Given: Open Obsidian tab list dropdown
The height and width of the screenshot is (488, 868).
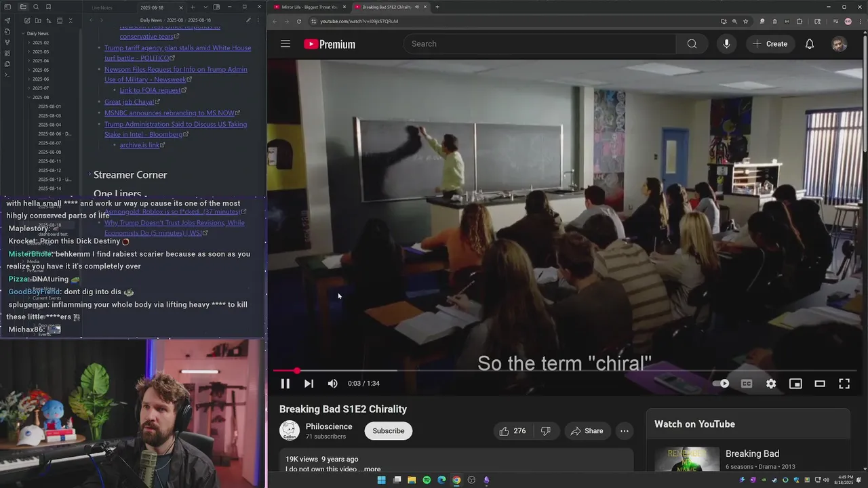Looking at the screenshot, I should pyautogui.click(x=205, y=7).
